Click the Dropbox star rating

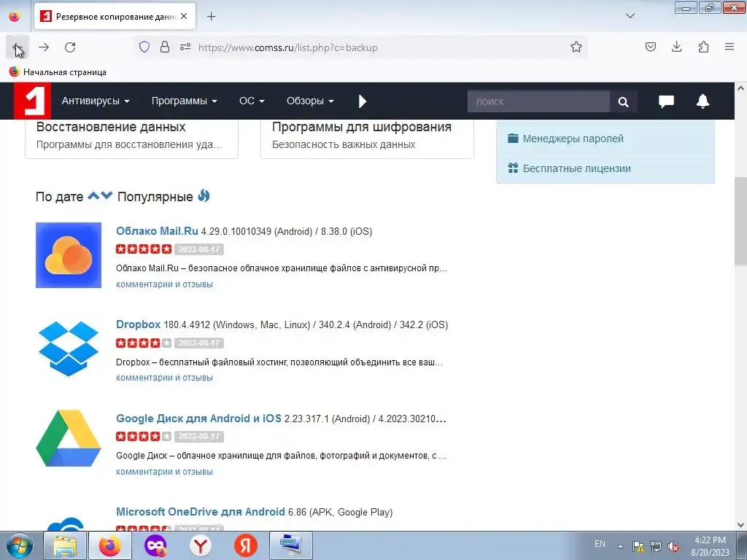pos(144,343)
